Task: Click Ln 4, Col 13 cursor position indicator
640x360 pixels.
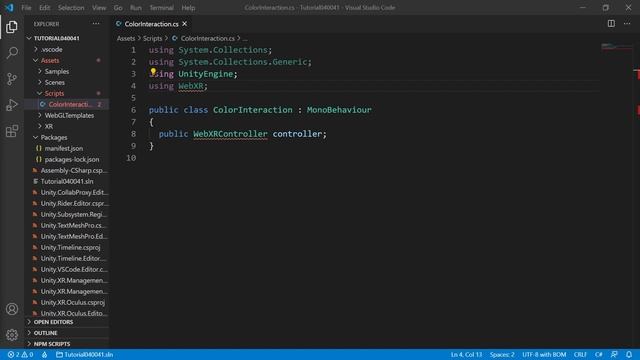Action: click(466, 354)
